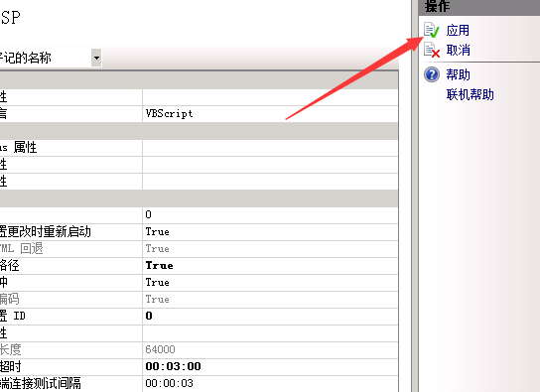Image resolution: width=540 pixels, height=392 pixels.
Task: Select the VBScript language value field
Action: click(x=270, y=113)
